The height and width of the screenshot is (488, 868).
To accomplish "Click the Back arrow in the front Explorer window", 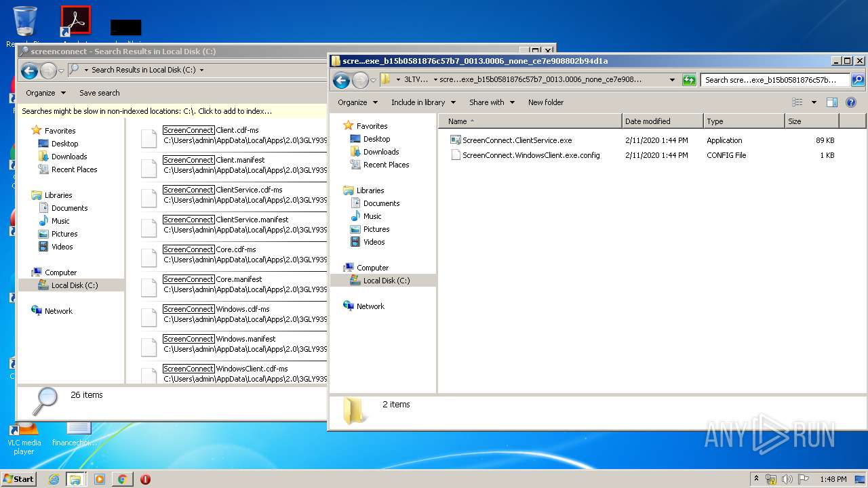I will [x=342, y=80].
